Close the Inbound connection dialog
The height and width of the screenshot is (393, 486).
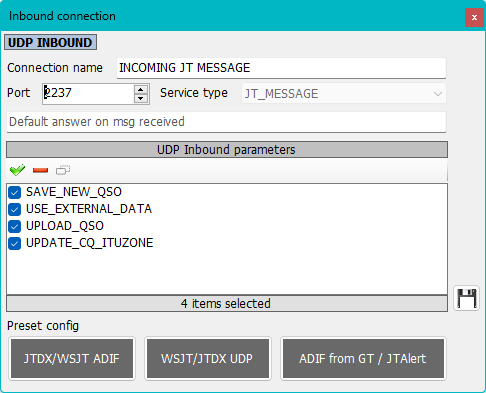point(474,17)
